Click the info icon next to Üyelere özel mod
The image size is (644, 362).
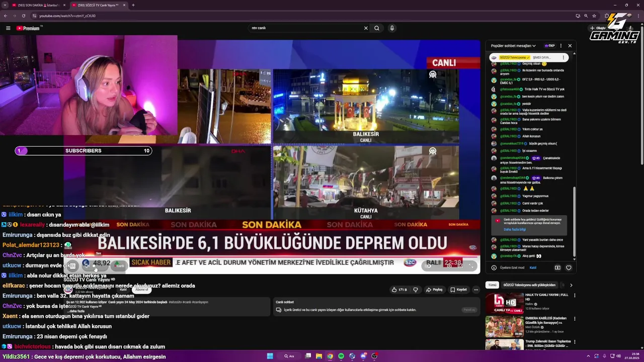coord(494,267)
